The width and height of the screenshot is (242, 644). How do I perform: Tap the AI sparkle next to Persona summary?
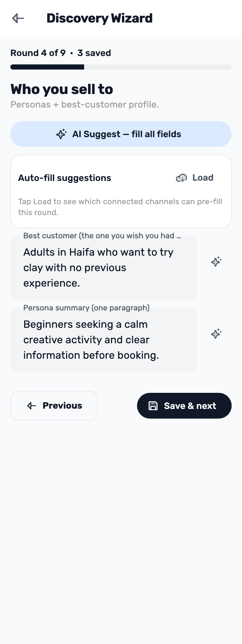coord(216,334)
